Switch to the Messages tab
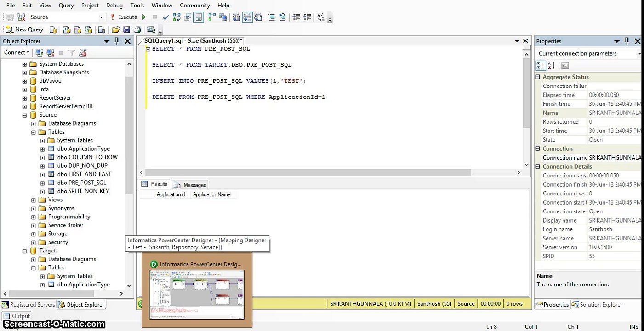The width and height of the screenshot is (644, 331). coord(190,185)
